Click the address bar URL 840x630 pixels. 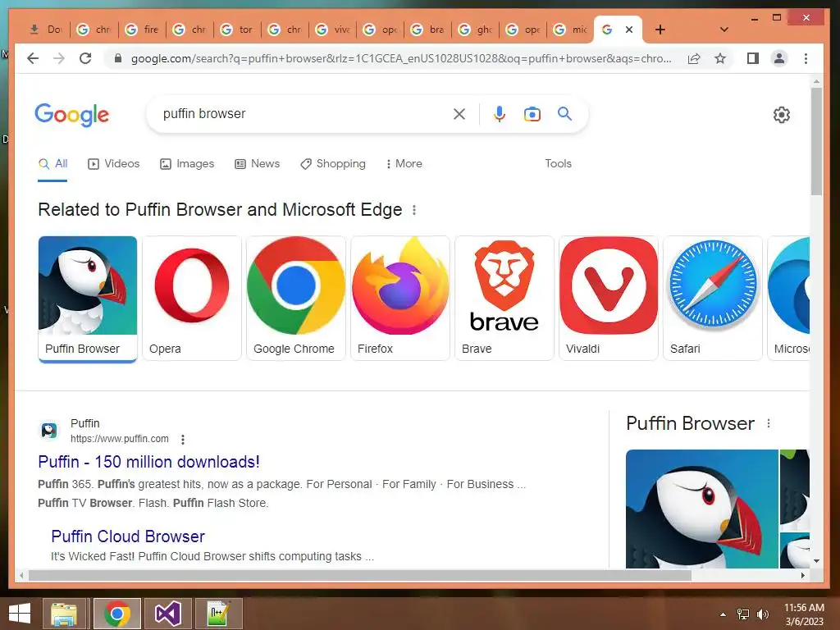point(400,58)
